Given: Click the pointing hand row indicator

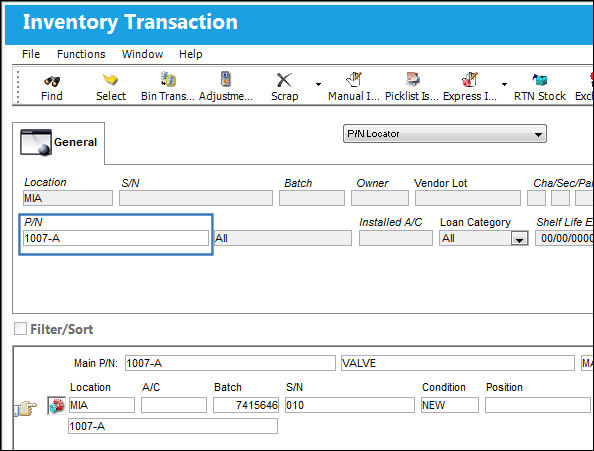Looking at the screenshot, I should coord(25,409).
